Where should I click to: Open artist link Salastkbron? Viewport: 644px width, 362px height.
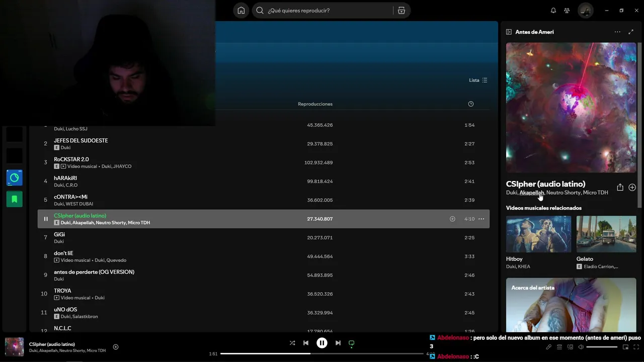click(85, 316)
